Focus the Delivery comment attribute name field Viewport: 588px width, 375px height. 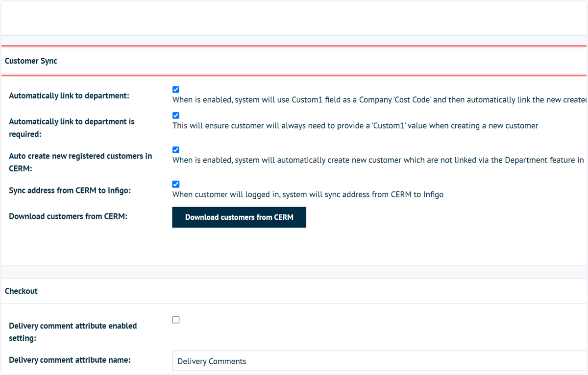[x=380, y=361]
